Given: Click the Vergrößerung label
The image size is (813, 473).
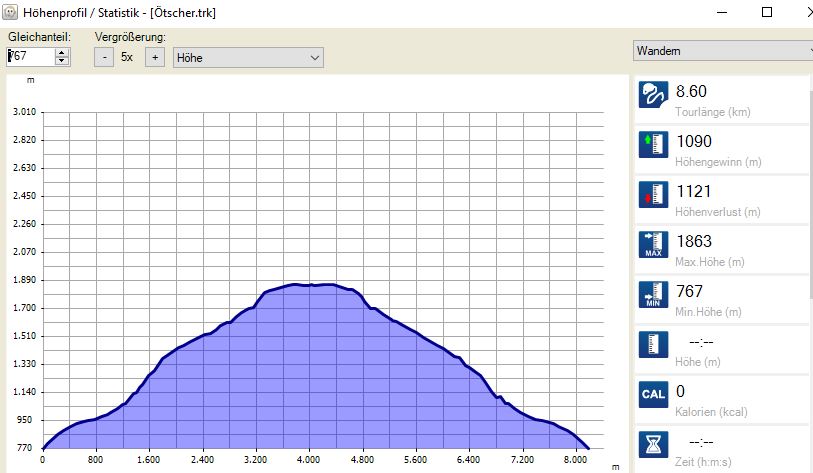Looking at the screenshot, I should [130, 37].
